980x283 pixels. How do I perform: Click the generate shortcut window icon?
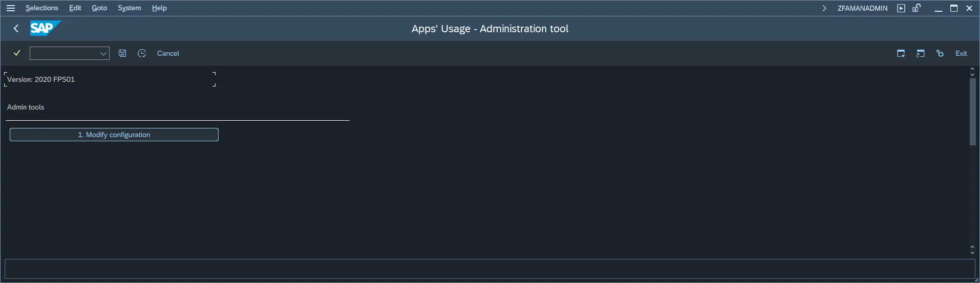[921, 53]
